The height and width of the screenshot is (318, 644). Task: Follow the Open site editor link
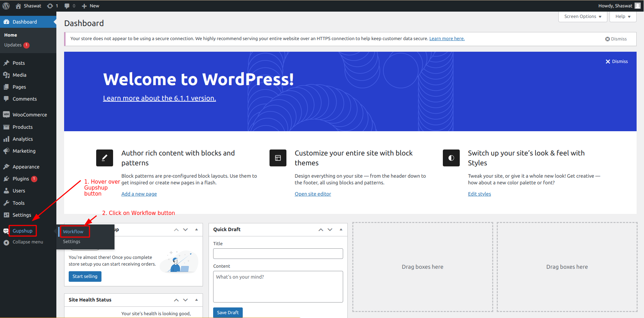(313, 194)
